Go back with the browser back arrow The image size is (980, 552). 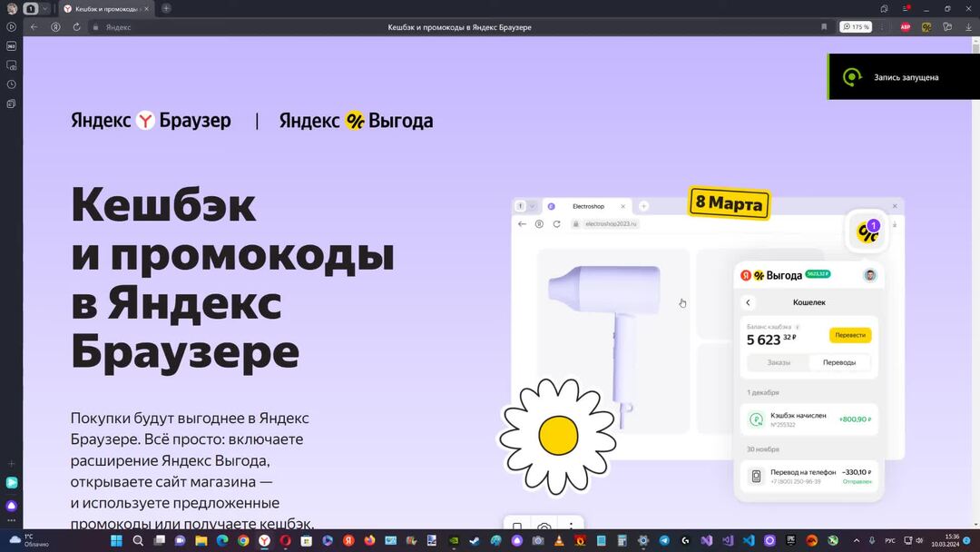pos(34,27)
